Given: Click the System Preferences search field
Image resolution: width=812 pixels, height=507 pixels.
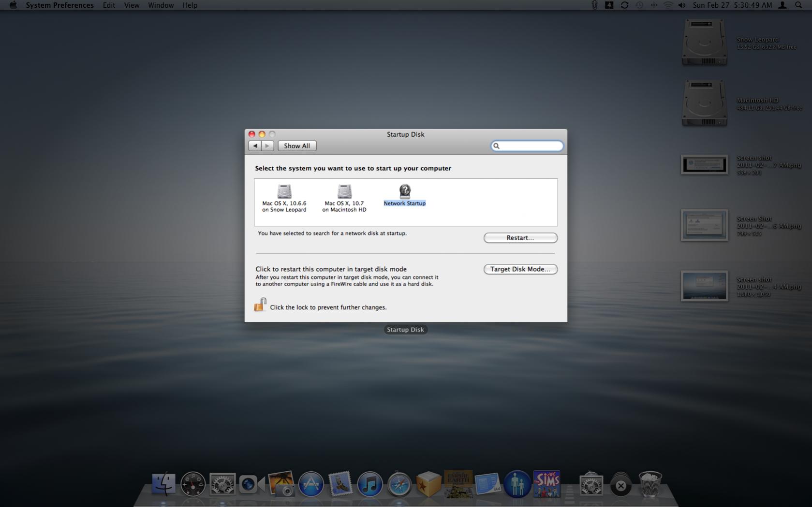Looking at the screenshot, I should (x=527, y=146).
